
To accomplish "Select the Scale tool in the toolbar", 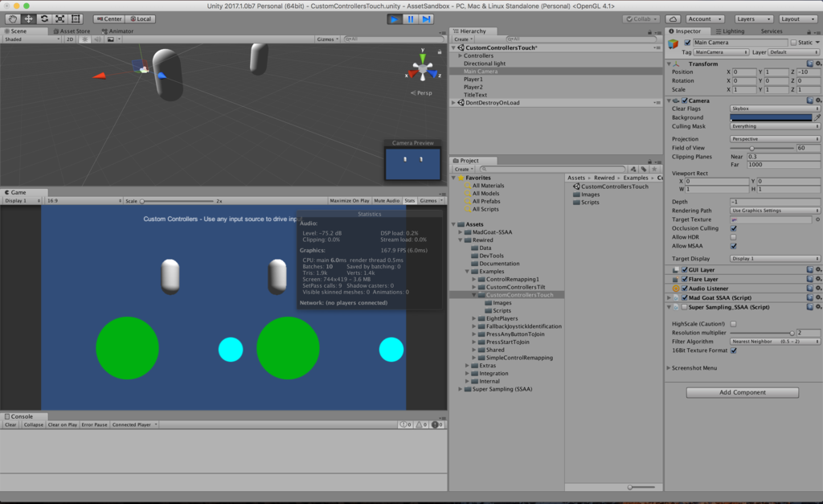I will (59, 19).
